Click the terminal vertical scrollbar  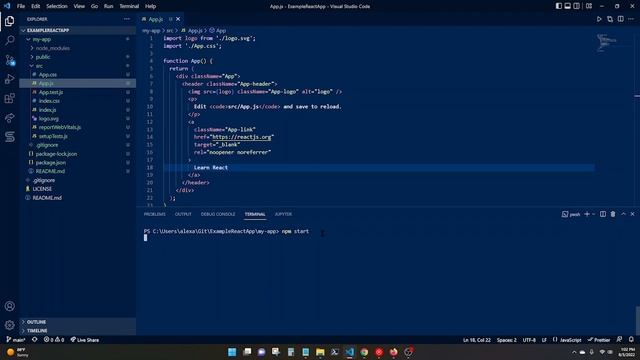tap(637, 320)
